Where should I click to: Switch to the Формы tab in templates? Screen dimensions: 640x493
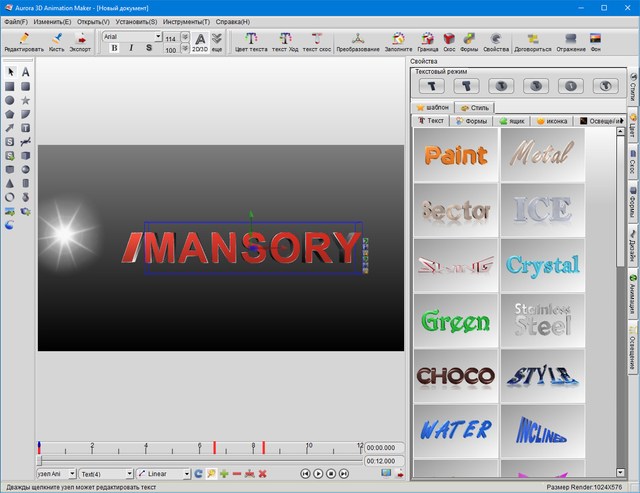pos(471,120)
